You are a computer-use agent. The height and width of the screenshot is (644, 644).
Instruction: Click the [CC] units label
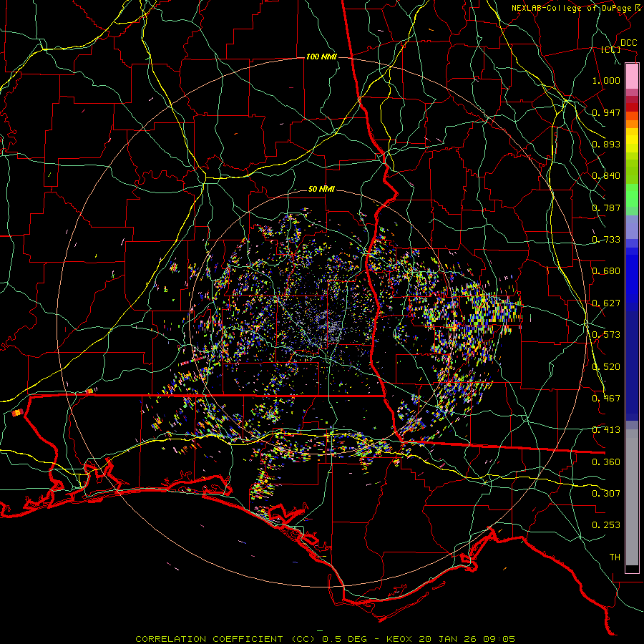coord(610,49)
